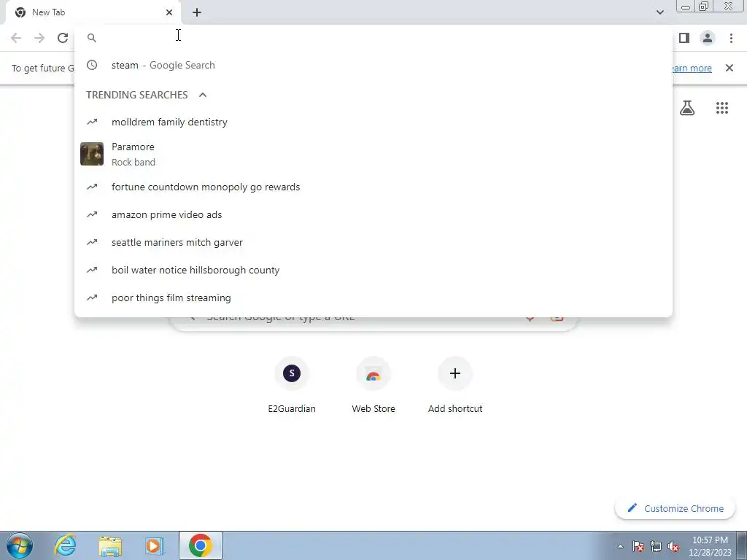Choose the Paramore Rock band suggestion
Viewport: 747px width, 560px height.
pyautogui.click(x=373, y=154)
